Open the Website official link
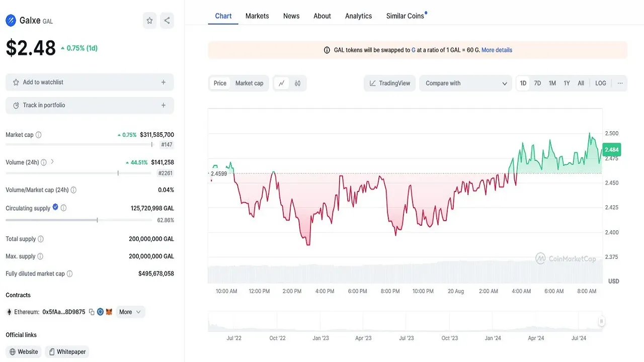 [x=24, y=352]
